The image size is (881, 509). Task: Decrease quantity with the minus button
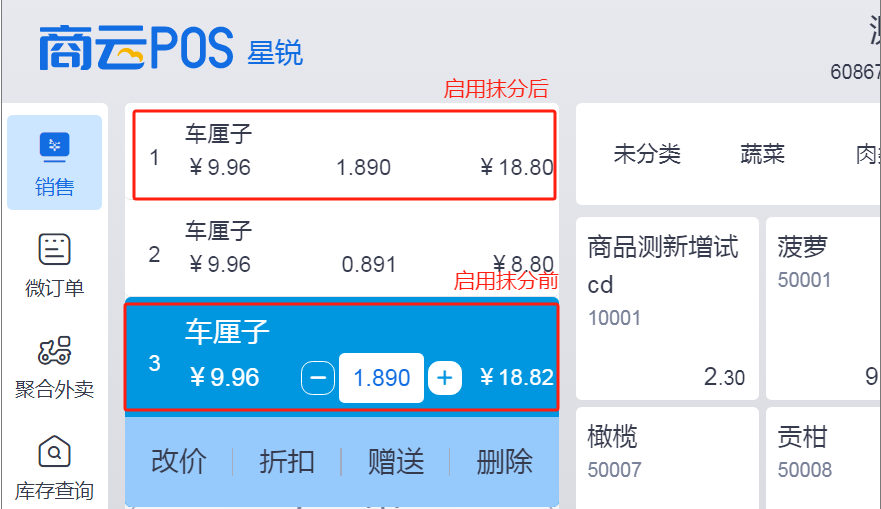pos(318,378)
